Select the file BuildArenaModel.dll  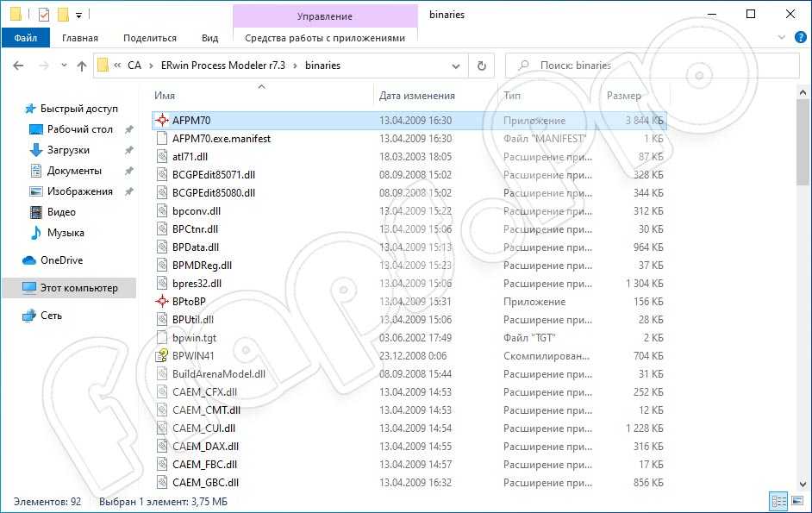pos(409,373)
